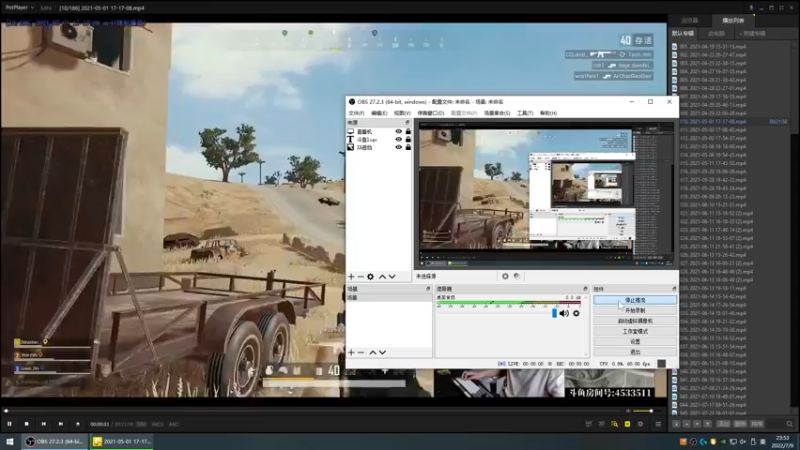Select the scene entry in OBS Scenes list
The width and height of the screenshot is (800, 450).
pyautogui.click(x=389, y=297)
